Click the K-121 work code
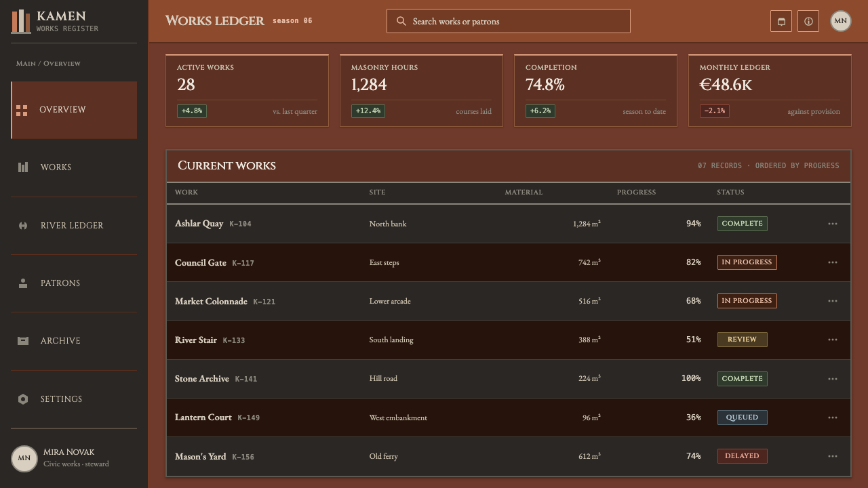868x488 pixels. click(x=264, y=302)
